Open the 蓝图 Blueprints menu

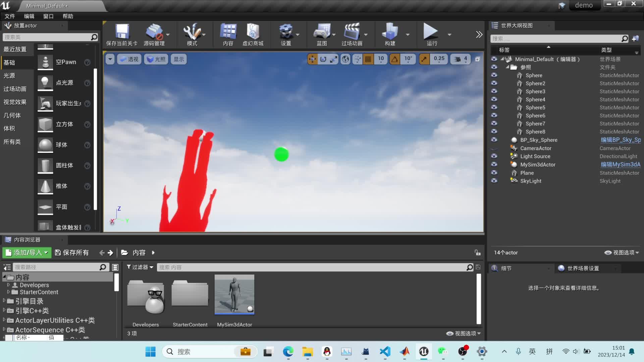click(322, 34)
